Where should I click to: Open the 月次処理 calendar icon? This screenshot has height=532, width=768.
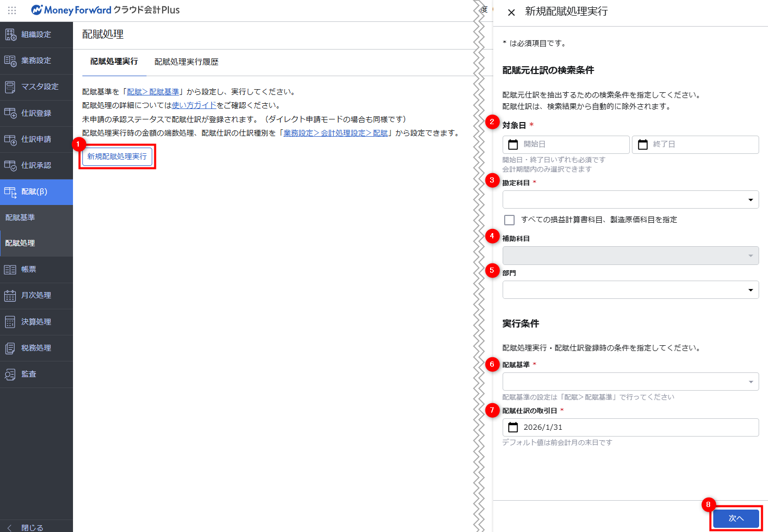tap(10, 296)
